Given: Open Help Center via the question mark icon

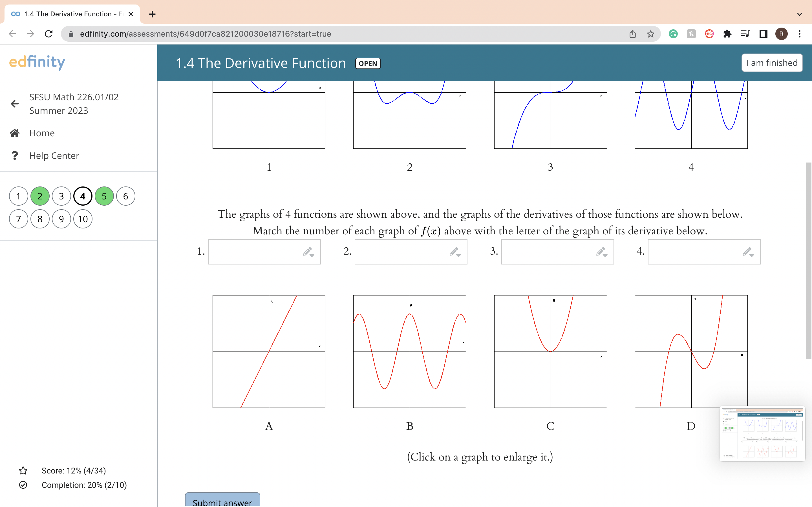Looking at the screenshot, I should tap(15, 155).
